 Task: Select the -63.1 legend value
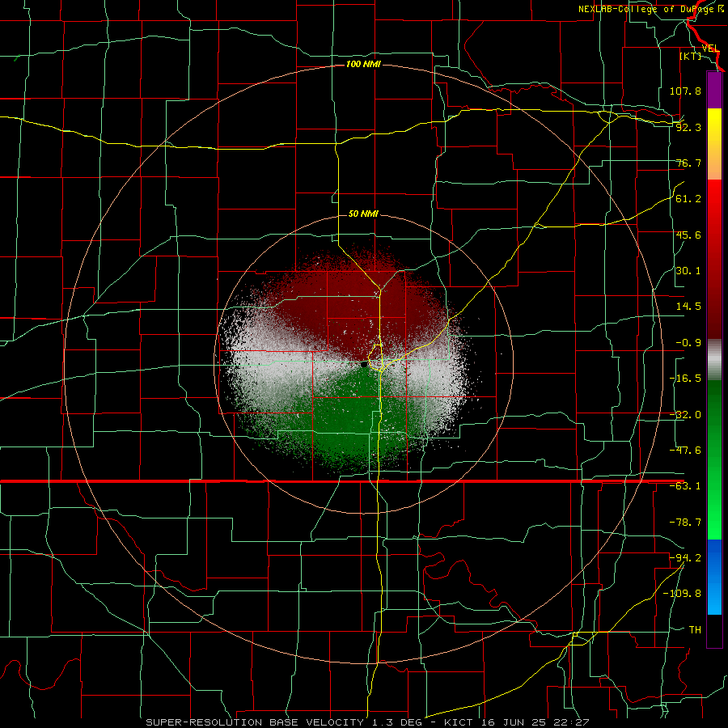(x=685, y=486)
